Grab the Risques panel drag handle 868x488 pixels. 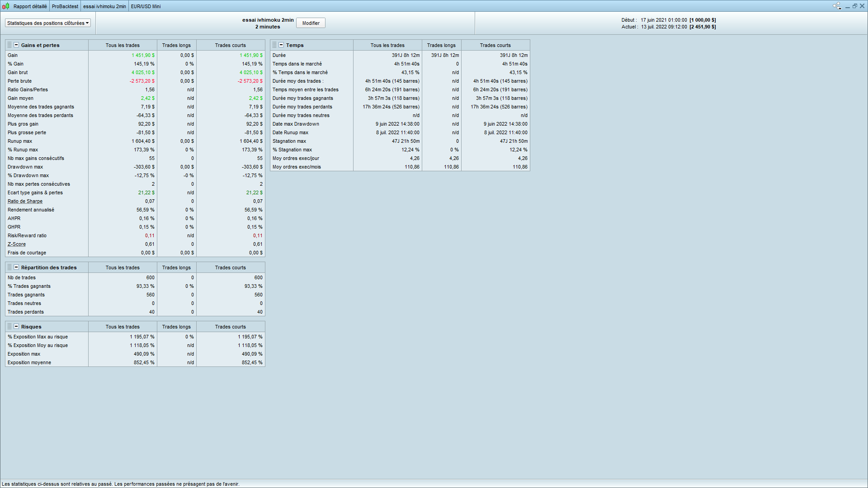[9, 327]
